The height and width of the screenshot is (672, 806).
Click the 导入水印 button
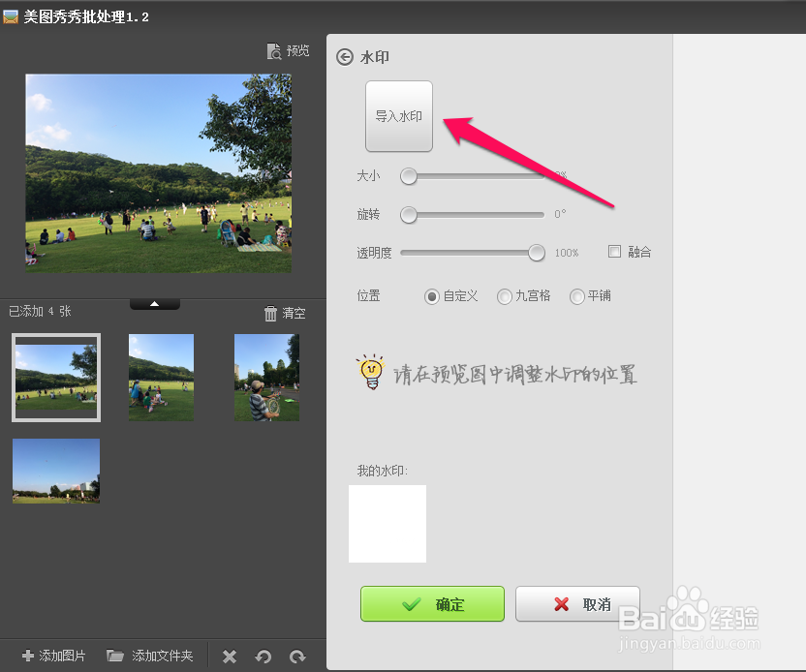point(399,116)
